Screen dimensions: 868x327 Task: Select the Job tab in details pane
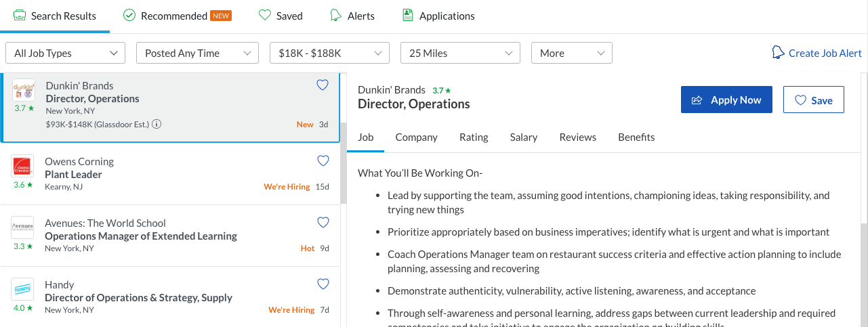click(366, 137)
